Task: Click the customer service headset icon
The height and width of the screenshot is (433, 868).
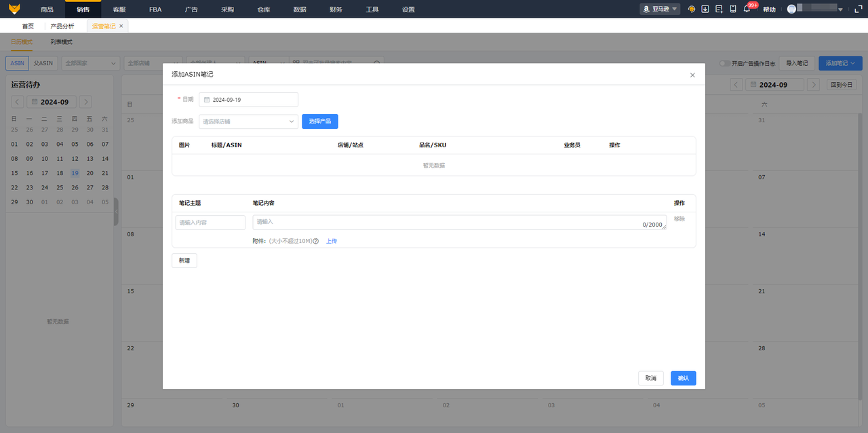Action: click(691, 10)
